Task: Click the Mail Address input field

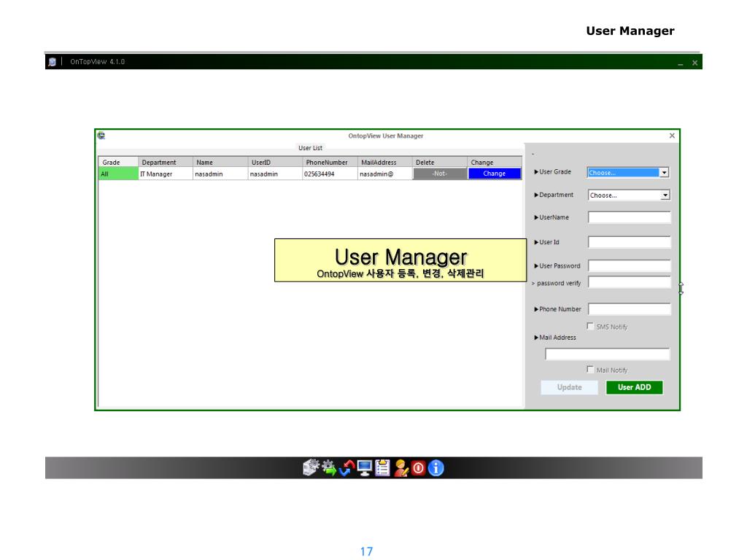Action: [x=608, y=354]
